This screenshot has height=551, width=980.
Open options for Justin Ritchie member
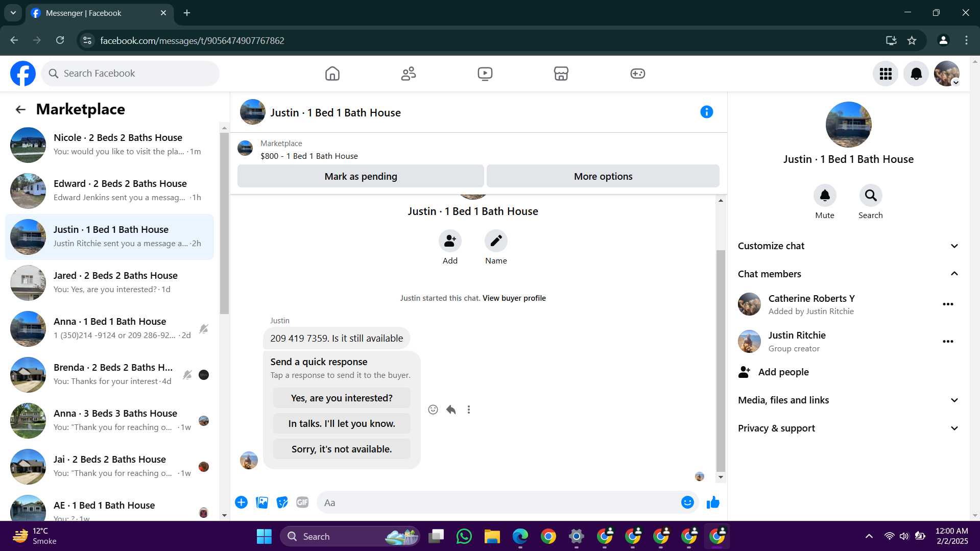coord(948,342)
